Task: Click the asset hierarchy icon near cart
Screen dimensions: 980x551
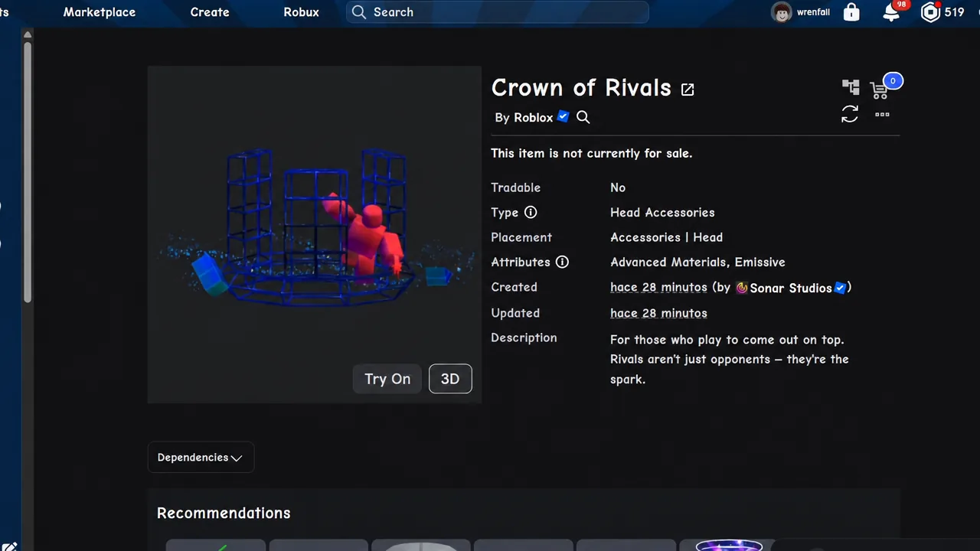Action: click(851, 87)
